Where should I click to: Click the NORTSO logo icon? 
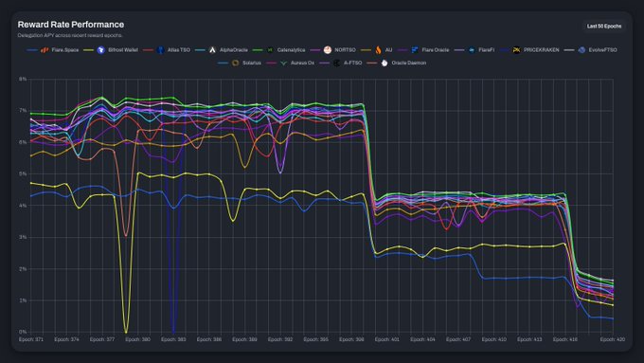coord(328,49)
